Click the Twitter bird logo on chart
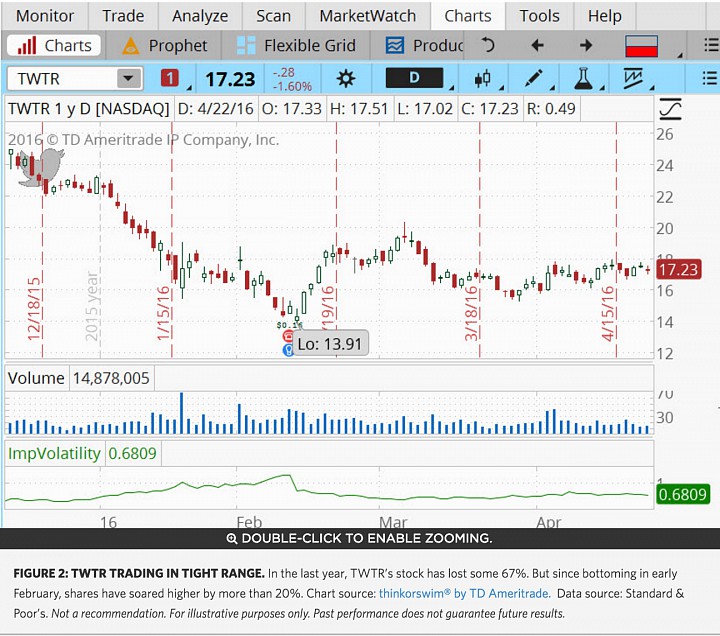This screenshot has width=720, height=636. pyautogui.click(x=42, y=168)
